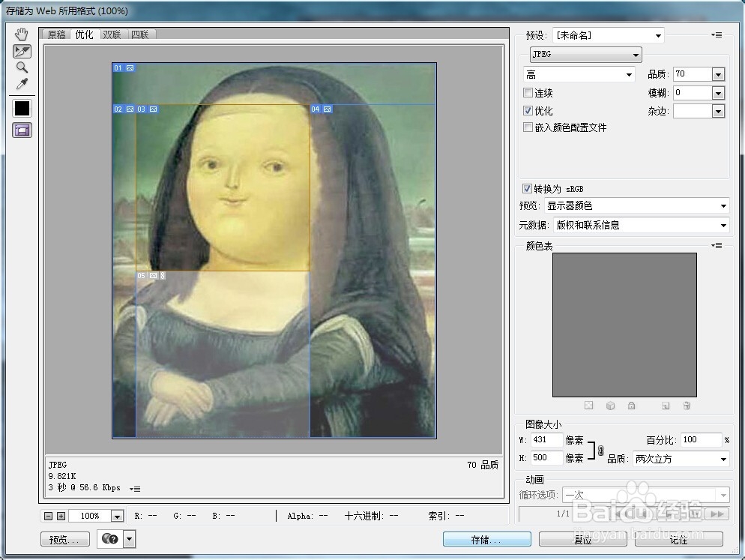Viewport: 745px width, 560px height.
Task: Select slice 04 badge icon
Action: [x=328, y=109]
